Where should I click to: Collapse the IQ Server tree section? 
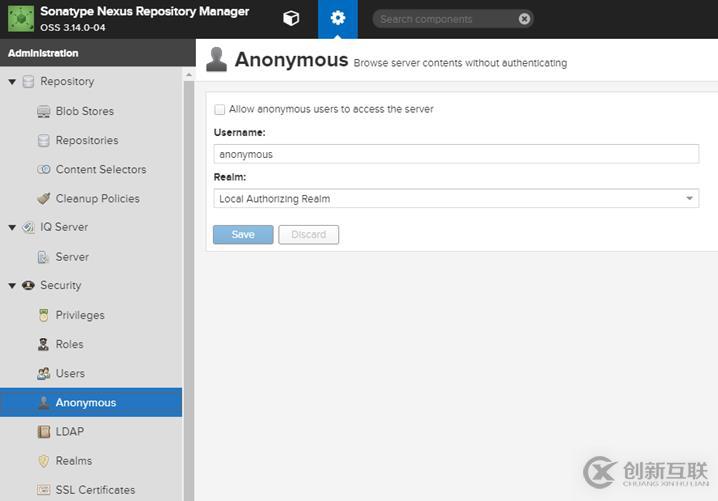tap(12, 228)
